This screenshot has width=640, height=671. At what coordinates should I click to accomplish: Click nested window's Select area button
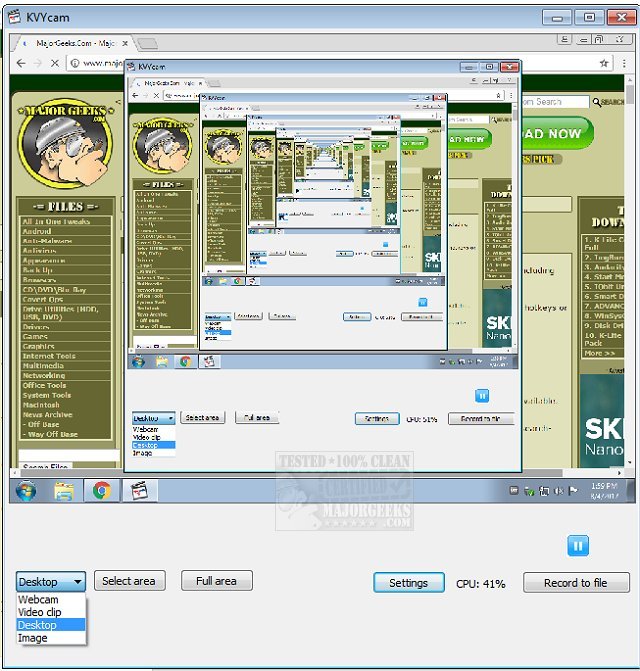pos(202,417)
